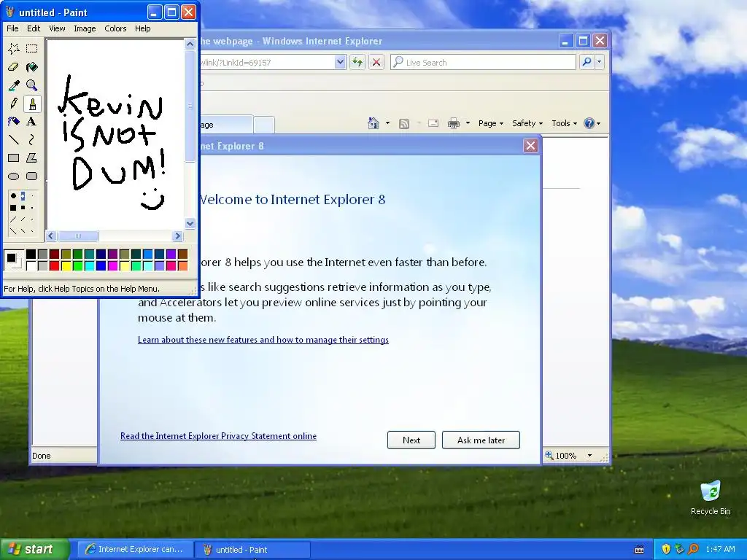
Task: Click the zoom magnifier icon in IE status bar
Action: click(549, 455)
